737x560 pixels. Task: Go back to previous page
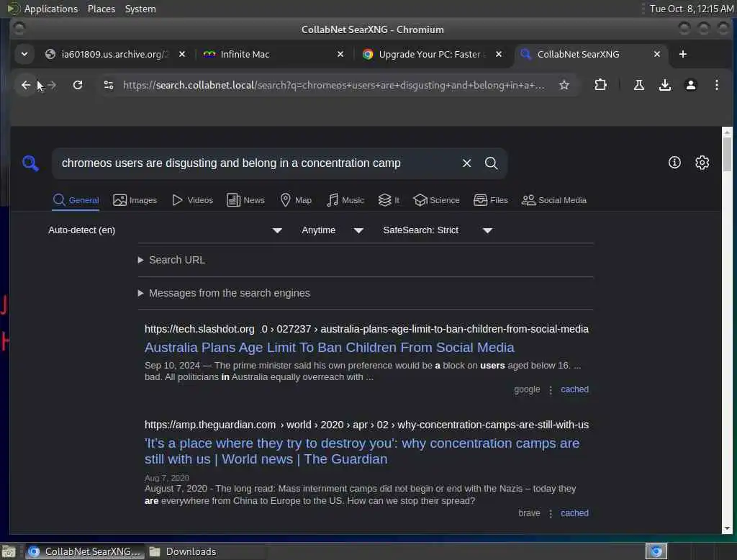click(x=26, y=85)
